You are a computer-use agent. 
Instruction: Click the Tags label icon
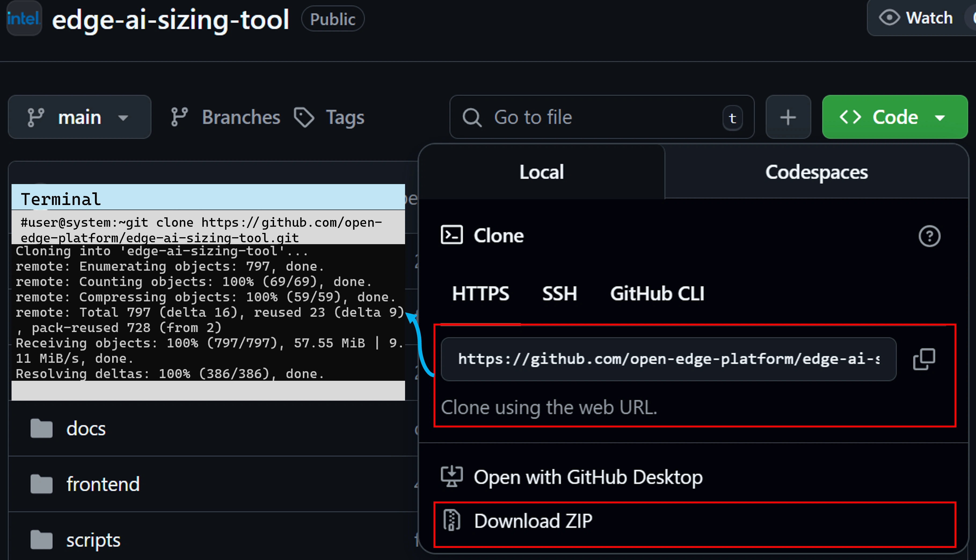tap(304, 117)
